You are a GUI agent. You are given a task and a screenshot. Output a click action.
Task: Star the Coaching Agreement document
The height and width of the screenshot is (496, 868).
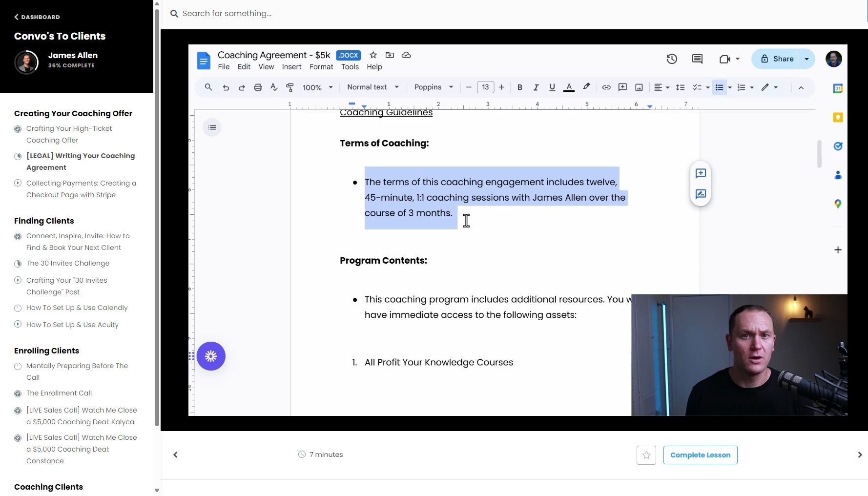373,55
